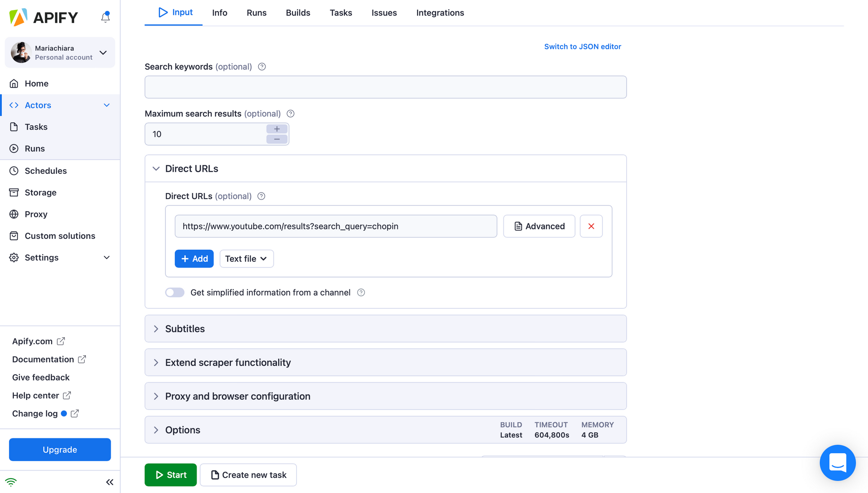Click simplified channel info help icon
Screen dimensions: 868x493
(361, 293)
